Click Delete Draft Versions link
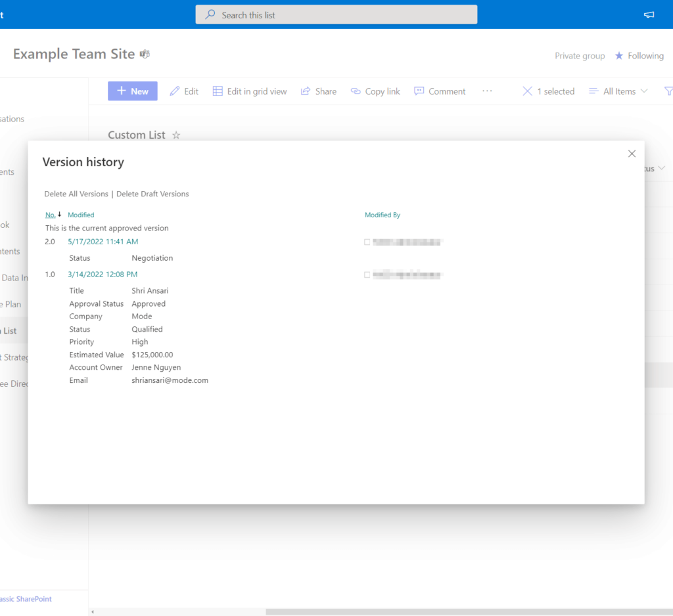The height and width of the screenshot is (616, 673). click(152, 194)
